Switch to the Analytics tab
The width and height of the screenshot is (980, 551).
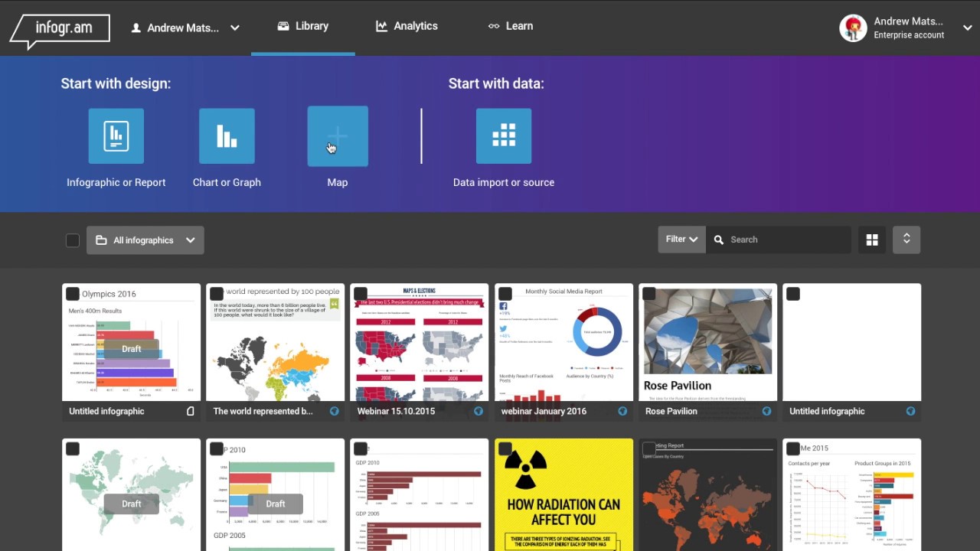point(407,26)
